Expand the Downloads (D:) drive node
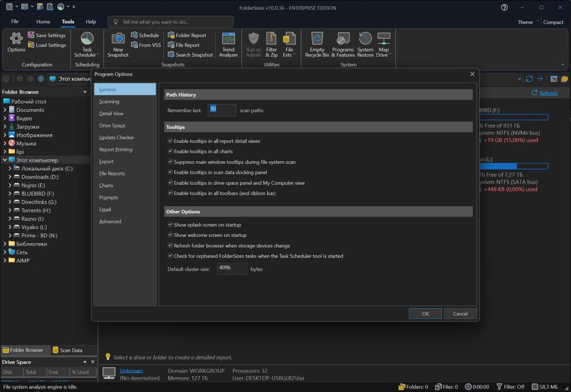 [10, 177]
